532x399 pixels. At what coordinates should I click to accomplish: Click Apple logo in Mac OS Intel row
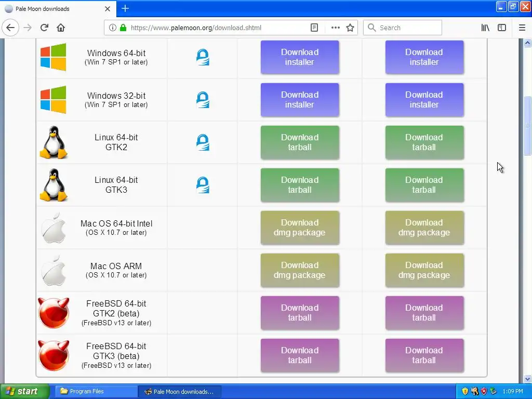click(54, 228)
